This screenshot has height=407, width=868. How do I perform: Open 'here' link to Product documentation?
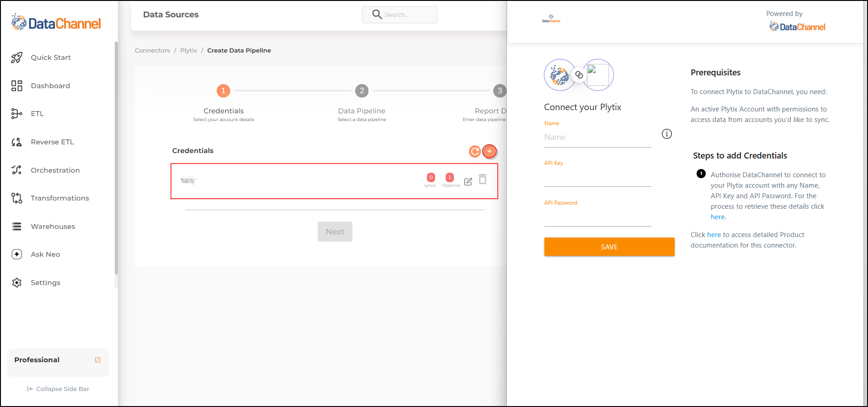tap(714, 235)
